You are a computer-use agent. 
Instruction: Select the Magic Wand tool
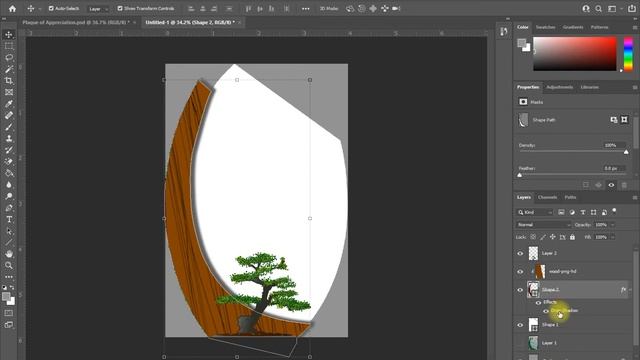[9, 69]
